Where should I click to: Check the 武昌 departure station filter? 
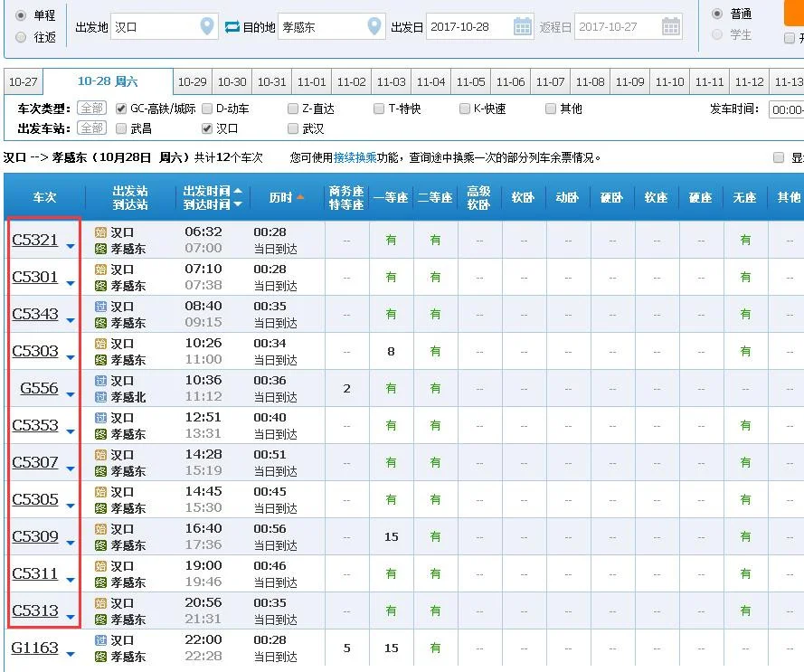pyautogui.click(x=121, y=128)
